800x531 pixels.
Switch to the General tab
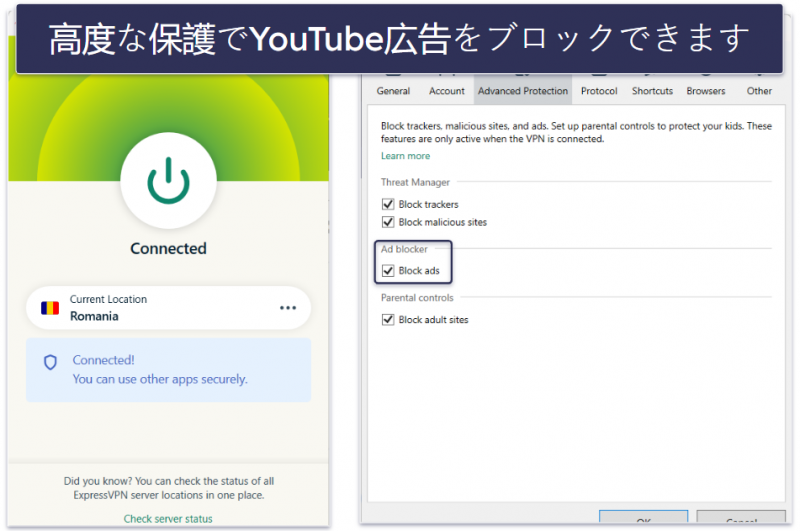393,91
